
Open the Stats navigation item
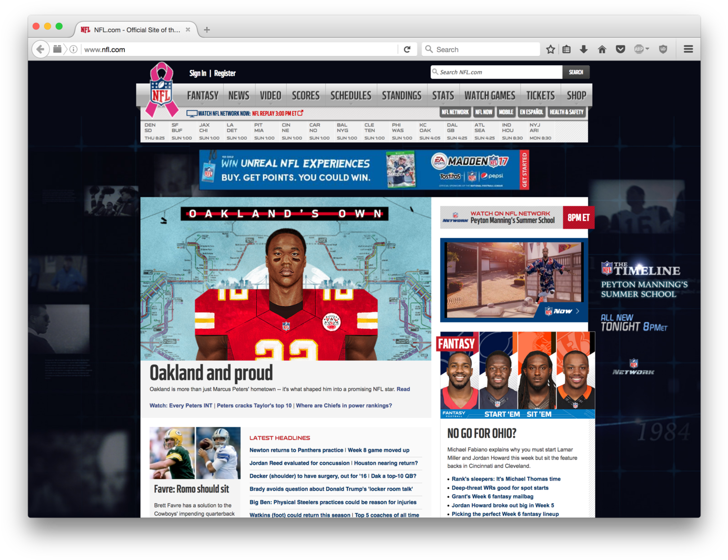click(443, 96)
